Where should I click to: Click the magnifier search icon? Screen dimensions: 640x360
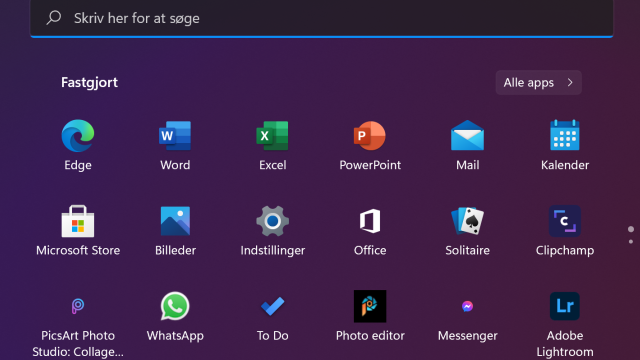pyautogui.click(x=53, y=18)
